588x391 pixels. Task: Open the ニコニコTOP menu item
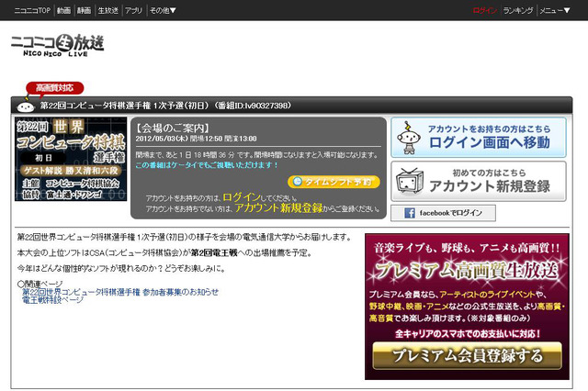32,10
